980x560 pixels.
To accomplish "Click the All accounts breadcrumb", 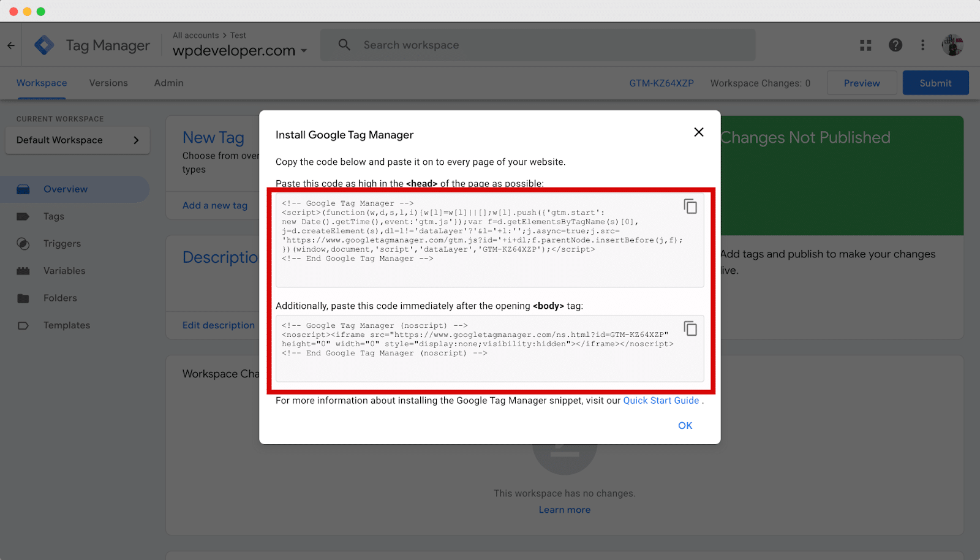I will coord(195,36).
